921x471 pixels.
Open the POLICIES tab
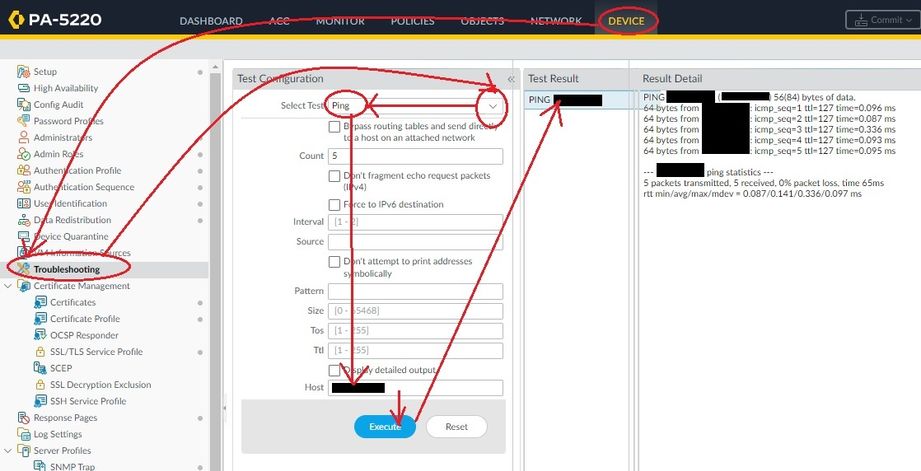pos(413,21)
